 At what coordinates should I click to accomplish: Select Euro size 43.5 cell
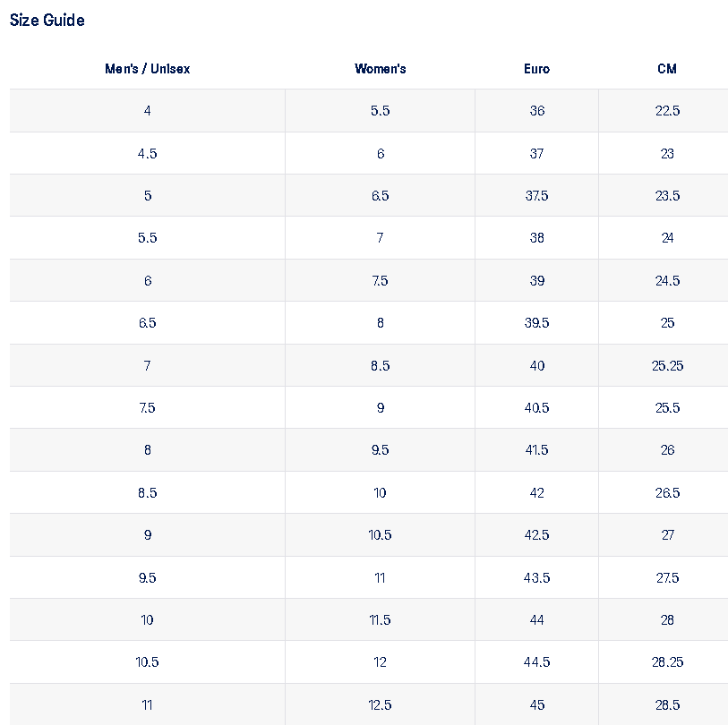click(537, 577)
